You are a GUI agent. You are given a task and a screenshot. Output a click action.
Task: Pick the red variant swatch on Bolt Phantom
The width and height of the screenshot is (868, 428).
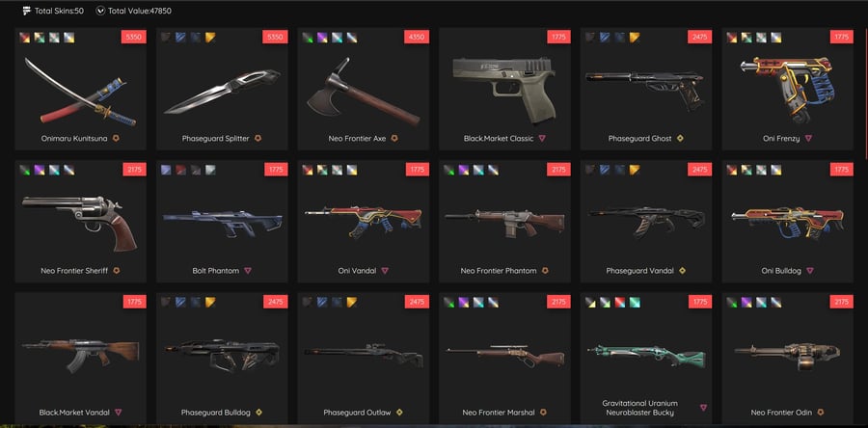(x=180, y=170)
